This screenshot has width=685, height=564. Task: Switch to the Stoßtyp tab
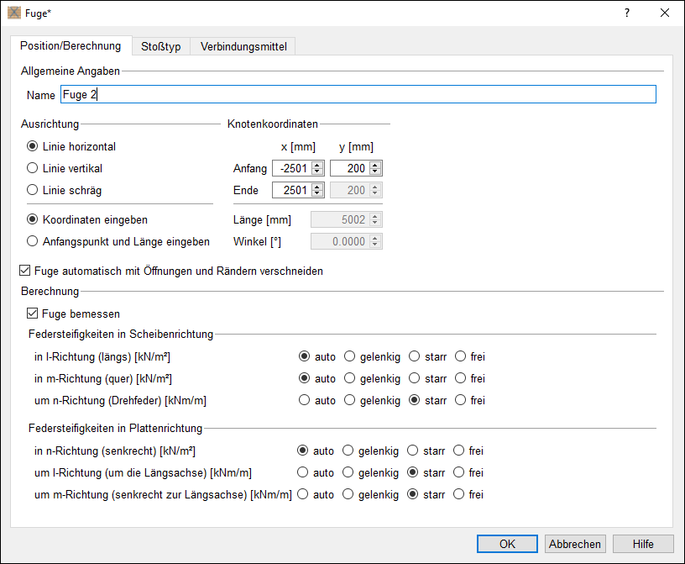[161, 47]
